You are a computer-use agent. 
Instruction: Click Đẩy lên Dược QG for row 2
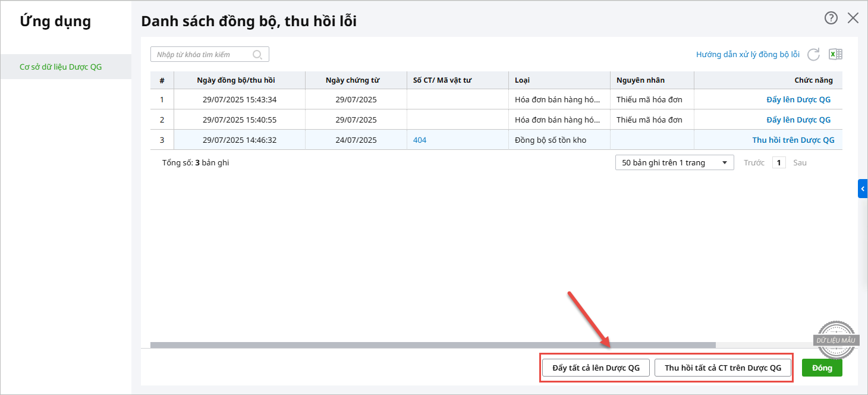pos(798,120)
